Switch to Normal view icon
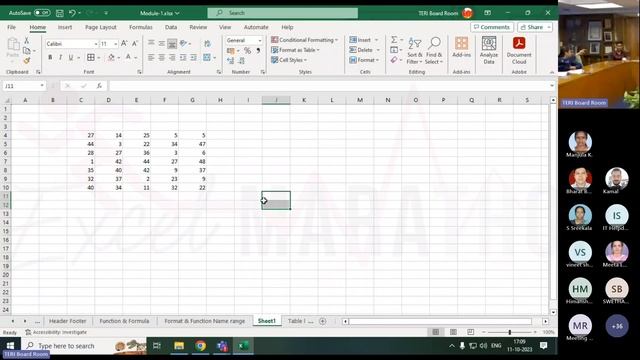 pyautogui.click(x=436, y=332)
